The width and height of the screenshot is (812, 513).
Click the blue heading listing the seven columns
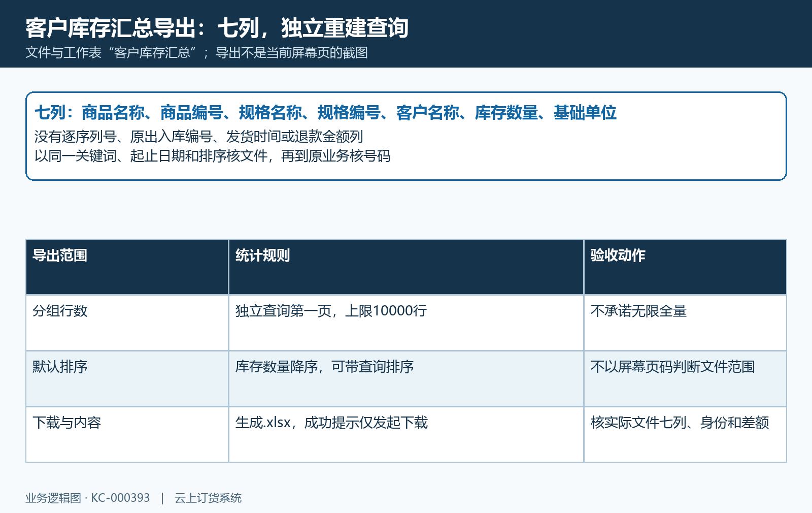(x=325, y=112)
